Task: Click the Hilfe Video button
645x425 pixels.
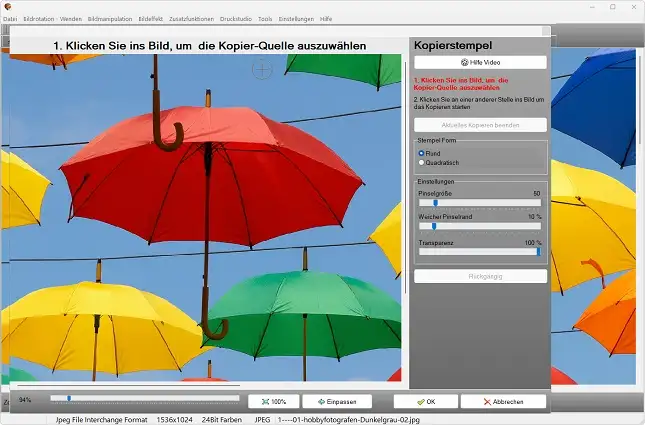Action: (x=480, y=62)
